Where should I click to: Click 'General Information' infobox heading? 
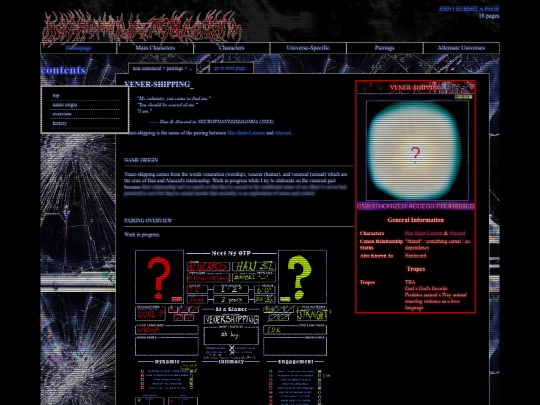pyautogui.click(x=416, y=220)
